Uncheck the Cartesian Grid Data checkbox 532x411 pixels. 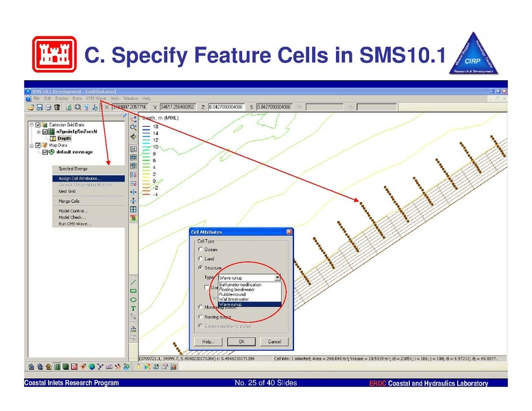[38, 125]
